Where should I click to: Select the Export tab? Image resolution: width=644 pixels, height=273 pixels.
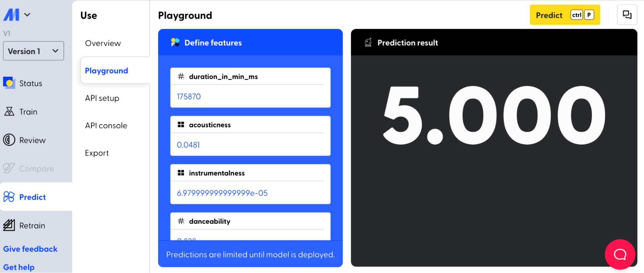pos(97,153)
